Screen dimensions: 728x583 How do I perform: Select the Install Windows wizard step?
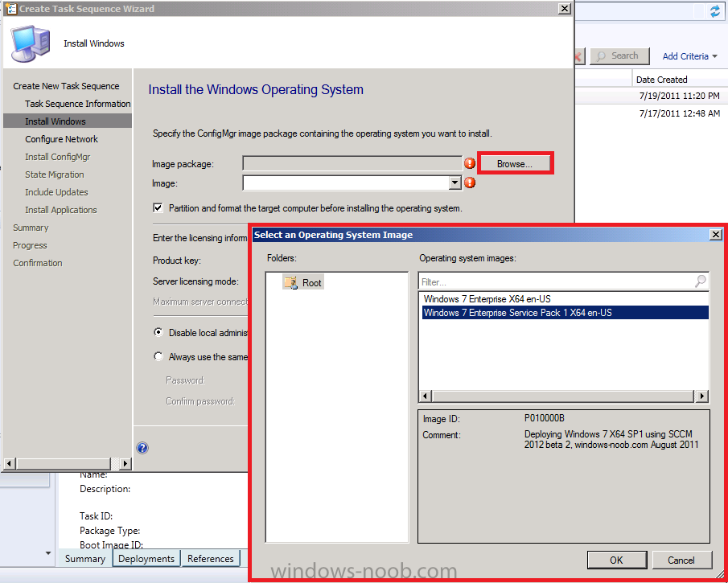tap(68, 121)
